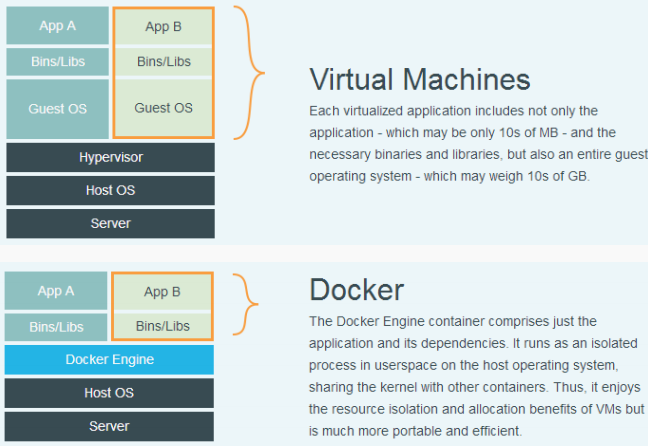The height and width of the screenshot is (446, 648).
Task: Click Server block in Docker stack
Action: [x=109, y=426]
